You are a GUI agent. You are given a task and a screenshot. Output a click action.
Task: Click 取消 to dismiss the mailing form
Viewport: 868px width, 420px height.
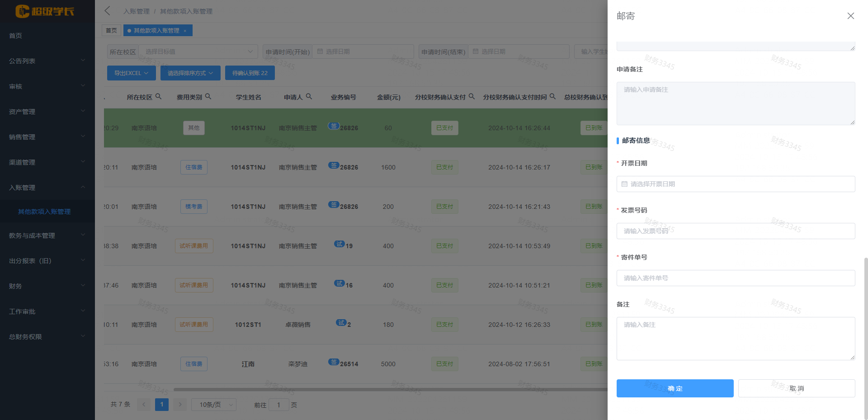click(x=797, y=388)
